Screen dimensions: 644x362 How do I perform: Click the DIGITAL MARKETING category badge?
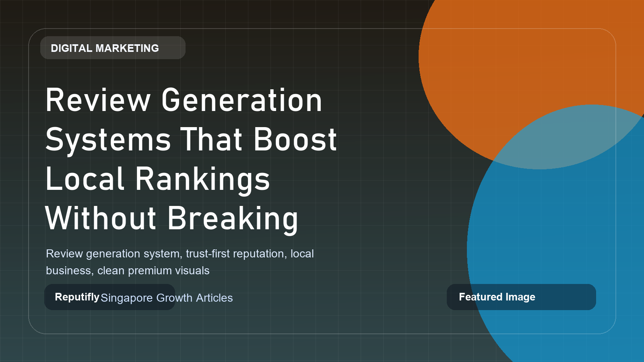(113, 48)
